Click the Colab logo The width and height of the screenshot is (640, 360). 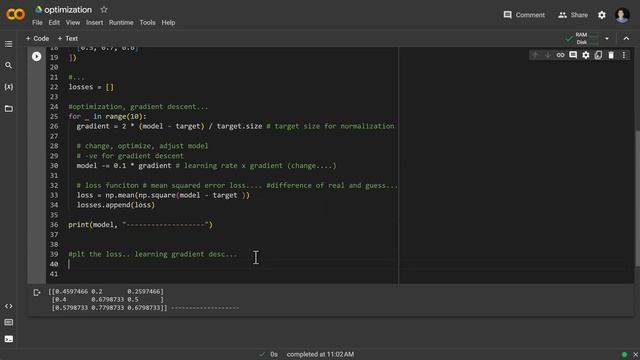pyautogui.click(x=15, y=14)
